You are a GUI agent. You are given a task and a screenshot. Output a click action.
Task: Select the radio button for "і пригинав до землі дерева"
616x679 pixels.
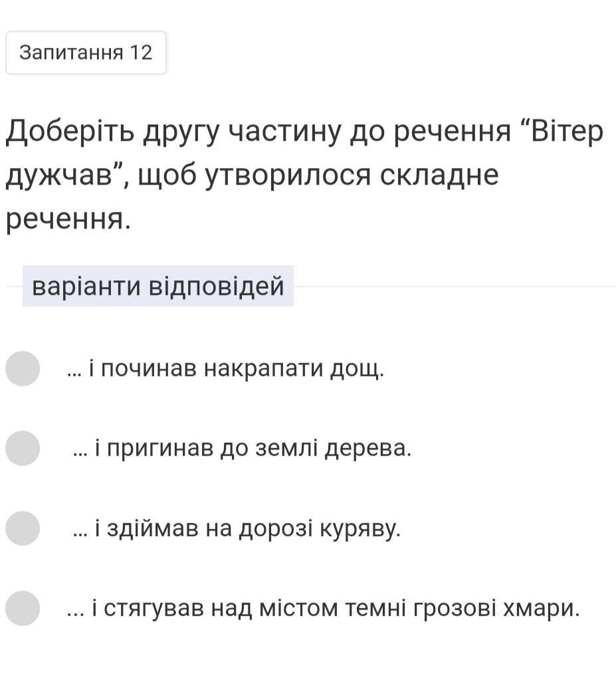tap(23, 448)
